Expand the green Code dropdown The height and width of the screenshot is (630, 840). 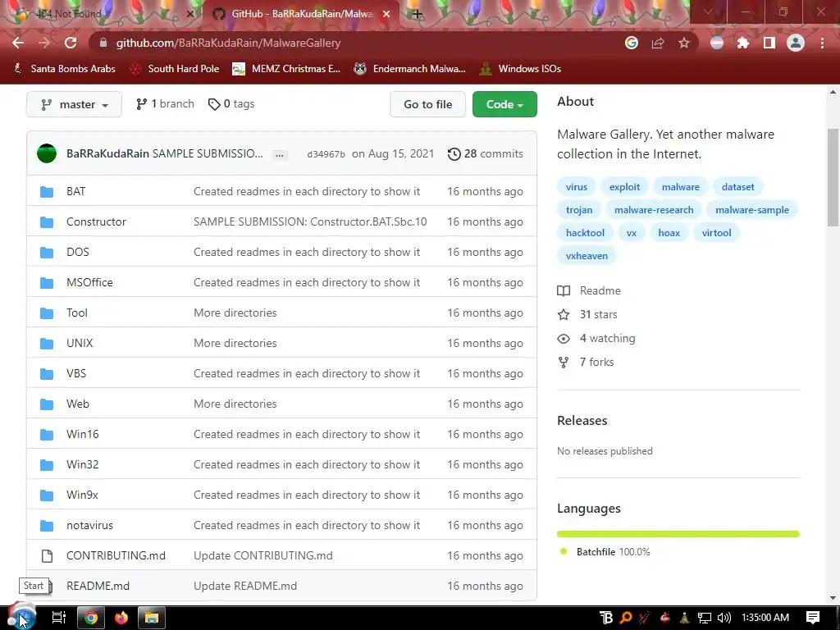click(x=504, y=104)
